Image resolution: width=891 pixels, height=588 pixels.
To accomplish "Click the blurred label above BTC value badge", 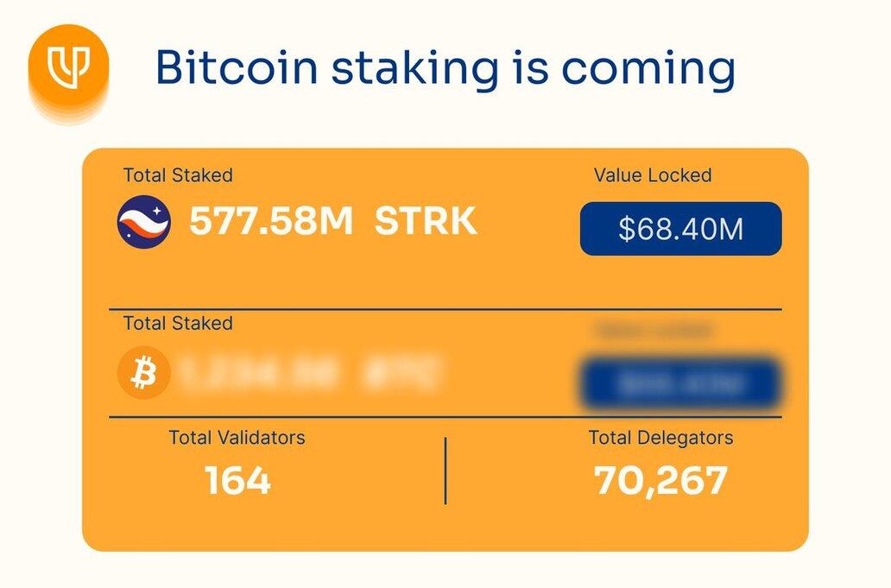I will pos(653,331).
